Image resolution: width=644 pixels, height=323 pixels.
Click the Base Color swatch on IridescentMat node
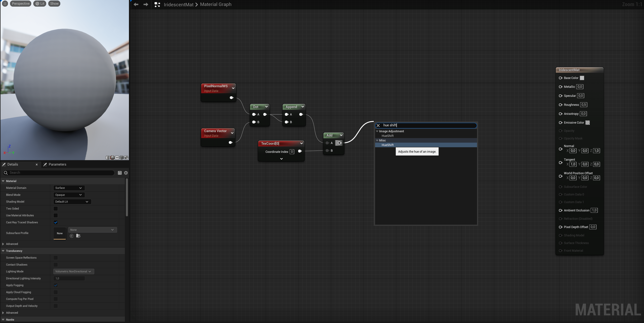click(582, 78)
